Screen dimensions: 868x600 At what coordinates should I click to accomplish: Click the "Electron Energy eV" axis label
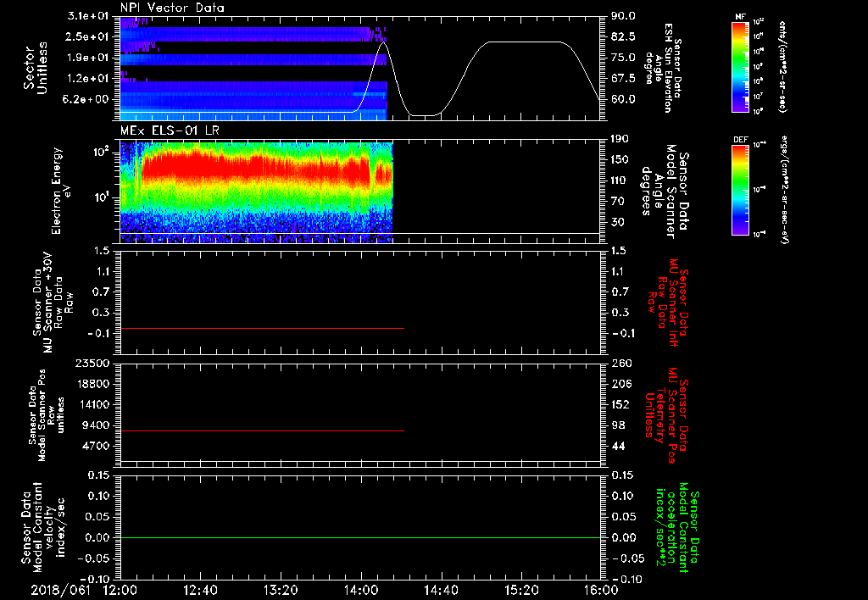click(60, 191)
